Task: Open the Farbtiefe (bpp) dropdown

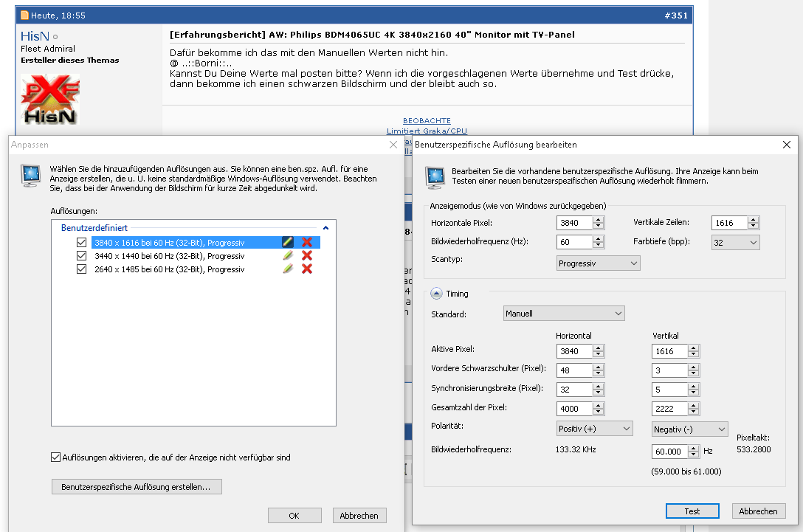Action: click(x=736, y=242)
